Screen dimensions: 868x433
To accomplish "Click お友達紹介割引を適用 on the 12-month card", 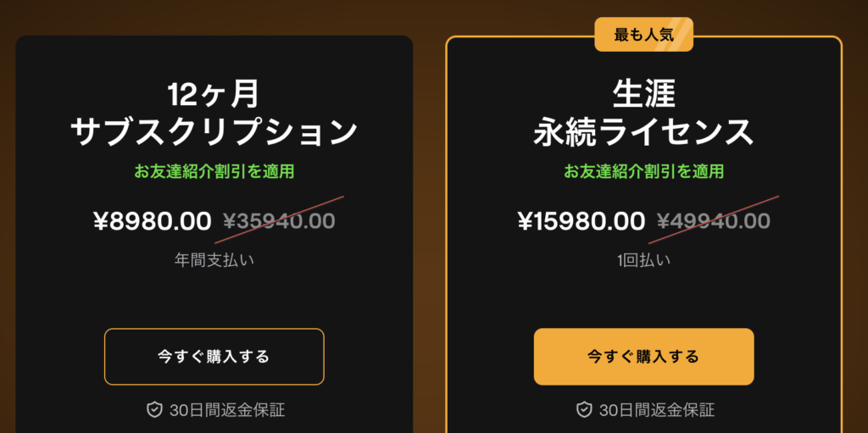I will point(214,172).
